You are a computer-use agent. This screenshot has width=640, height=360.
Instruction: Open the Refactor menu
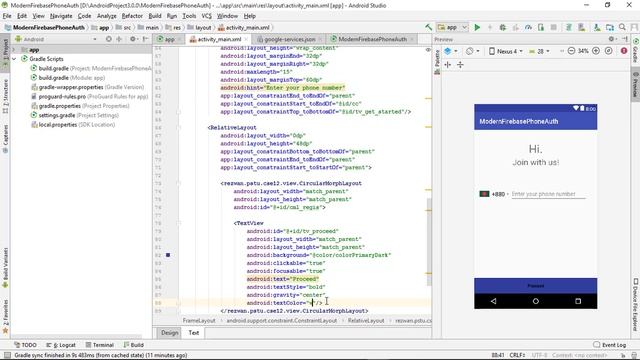point(132,16)
